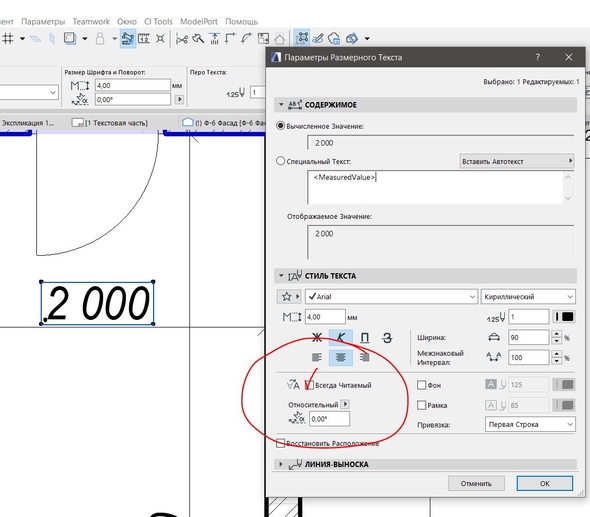Enable the Рамка checkbox
The image size is (590, 517).
[421, 405]
